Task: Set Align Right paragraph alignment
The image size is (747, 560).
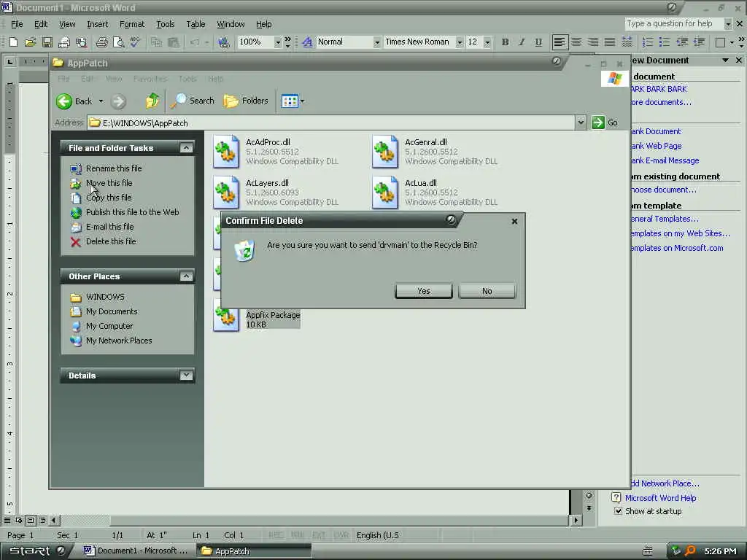Action: [593, 42]
